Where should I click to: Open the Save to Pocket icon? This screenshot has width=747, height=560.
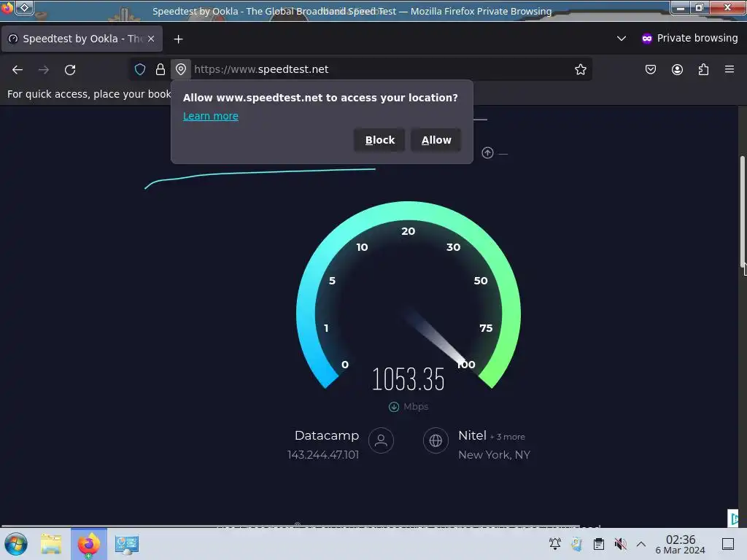pos(650,69)
